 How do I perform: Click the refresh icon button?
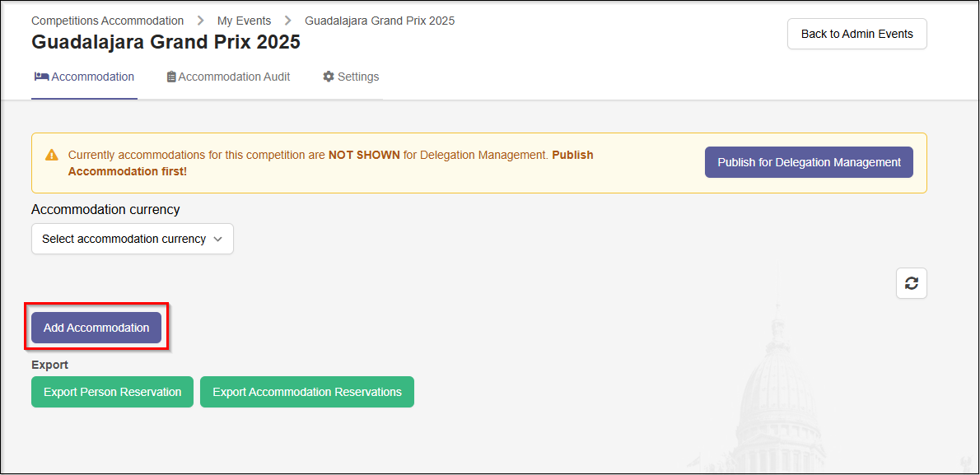pyautogui.click(x=911, y=283)
